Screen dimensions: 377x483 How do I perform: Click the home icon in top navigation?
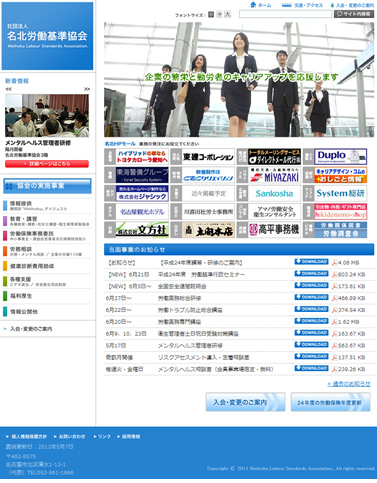tap(253, 5)
